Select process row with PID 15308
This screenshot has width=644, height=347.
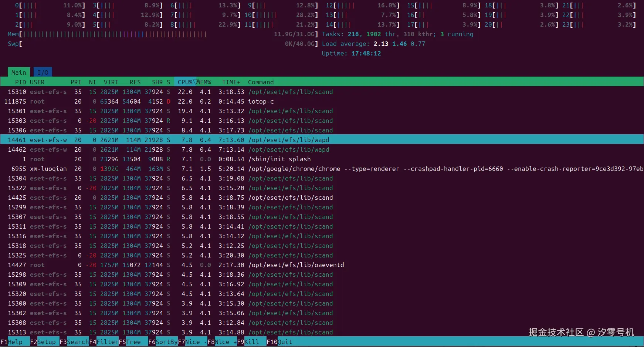click(x=322, y=323)
